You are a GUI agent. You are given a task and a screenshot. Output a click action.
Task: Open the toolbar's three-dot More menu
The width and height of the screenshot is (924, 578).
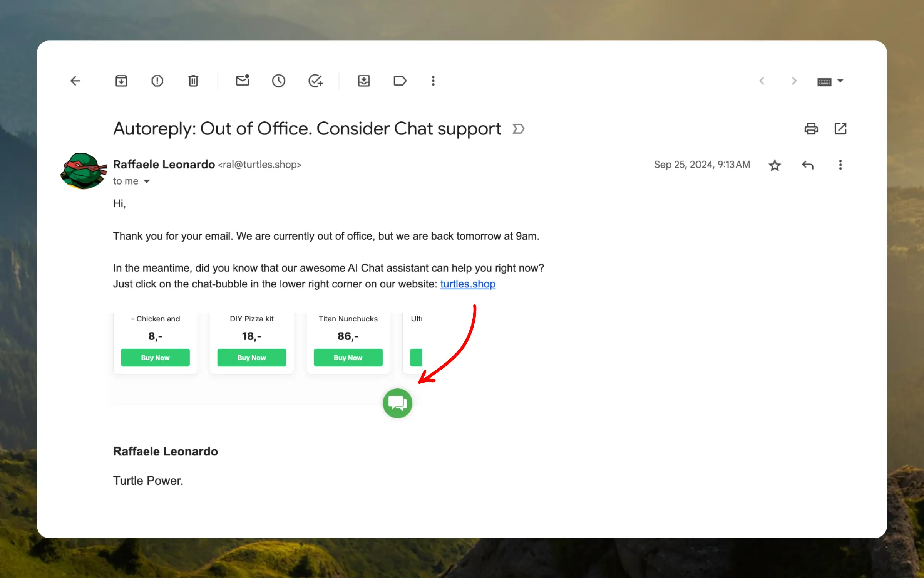click(x=433, y=81)
